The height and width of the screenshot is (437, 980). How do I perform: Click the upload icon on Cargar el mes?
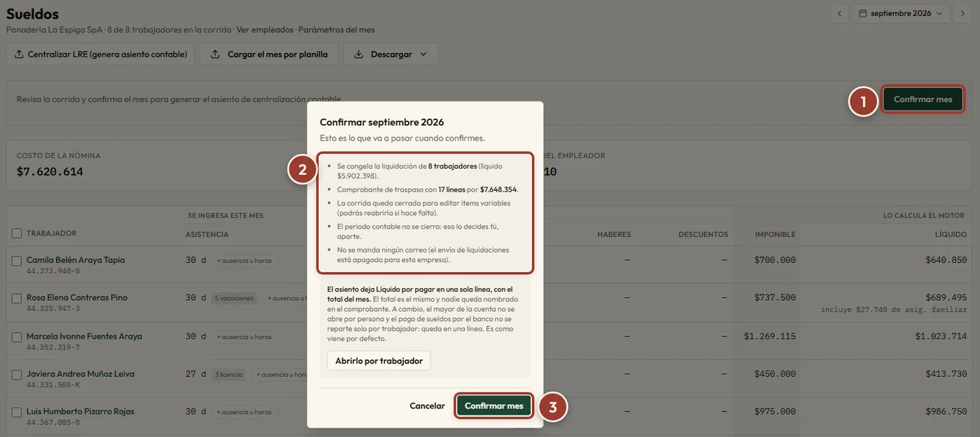pos(215,54)
